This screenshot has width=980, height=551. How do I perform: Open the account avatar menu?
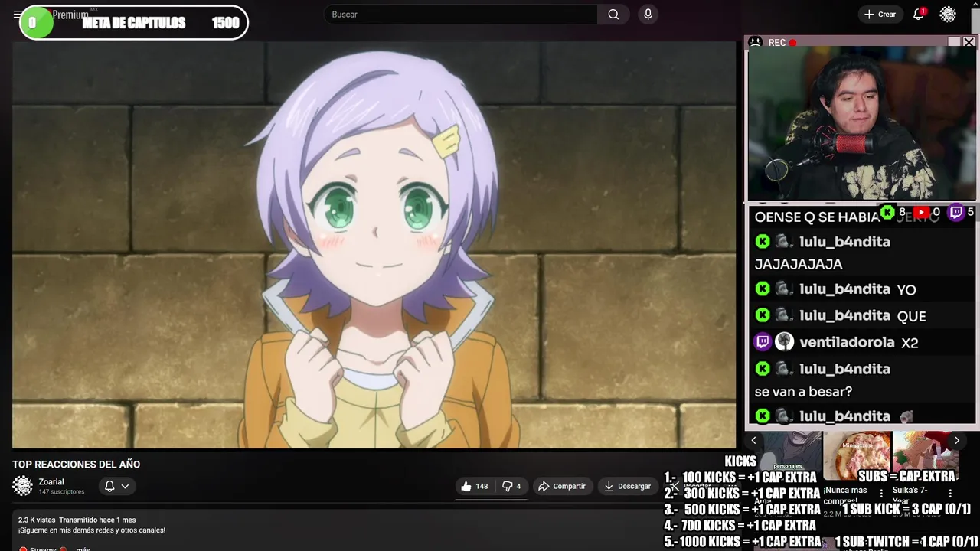click(948, 15)
